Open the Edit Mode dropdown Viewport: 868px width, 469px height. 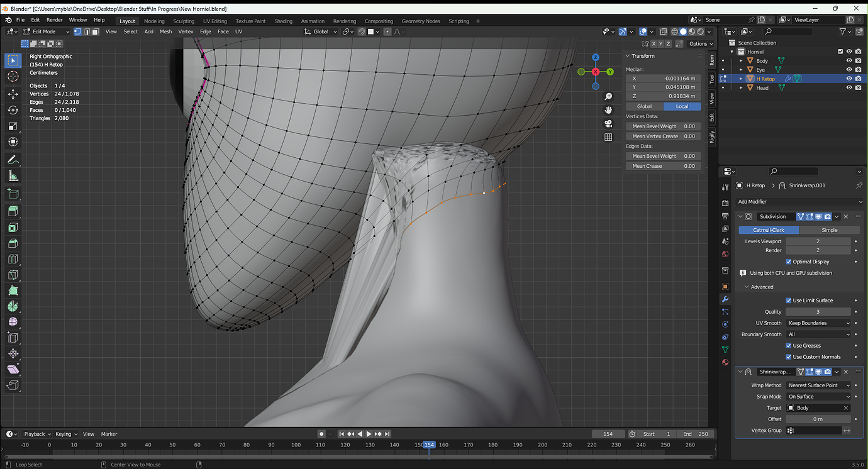[x=47, y=31]
